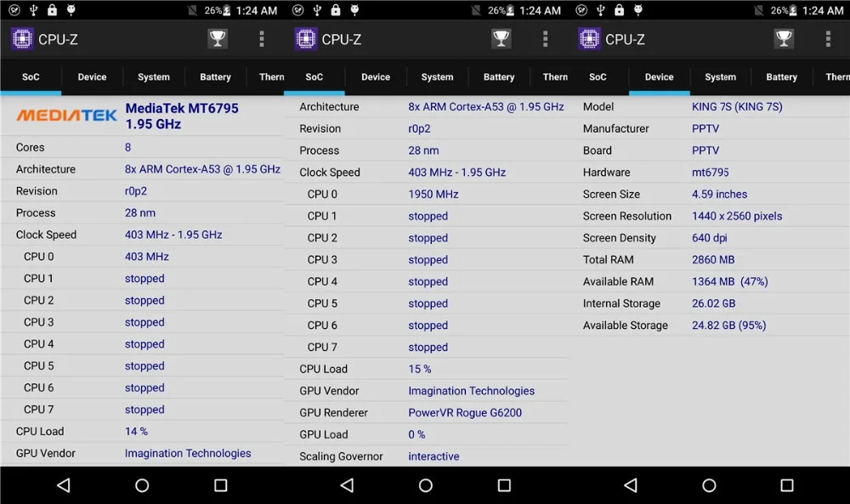Select the active Device tab in the right screen
The height and width of the screenshot is (504, 850).
pos(660,77)
